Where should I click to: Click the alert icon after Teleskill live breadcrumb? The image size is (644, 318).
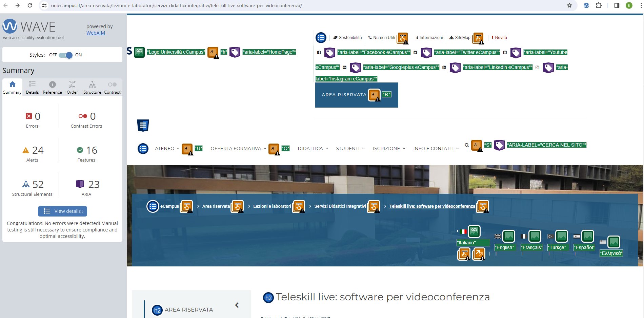click(483, 207)
